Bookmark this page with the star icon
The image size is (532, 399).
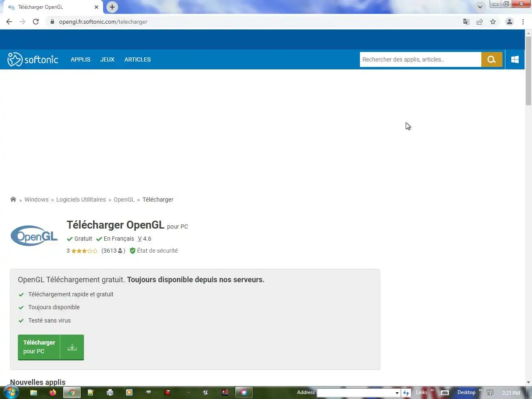coord(493,22)
